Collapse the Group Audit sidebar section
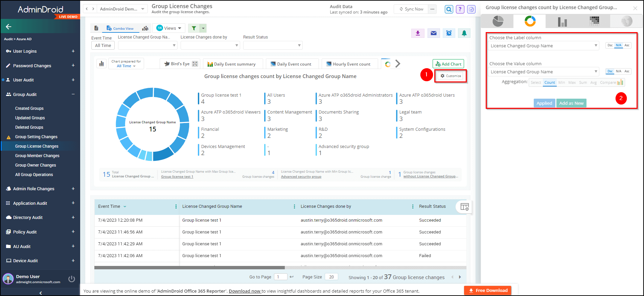Screen dimensions: 644x296 (73, 94)
